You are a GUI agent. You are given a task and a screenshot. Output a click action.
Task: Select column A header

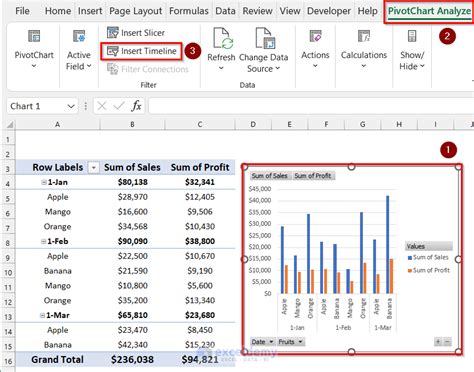click(57, 125)
